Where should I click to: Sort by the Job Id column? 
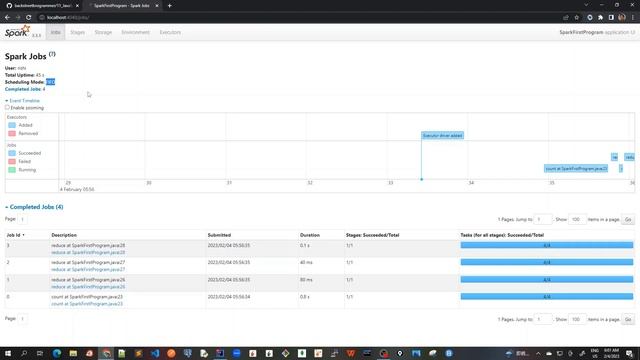16,235
